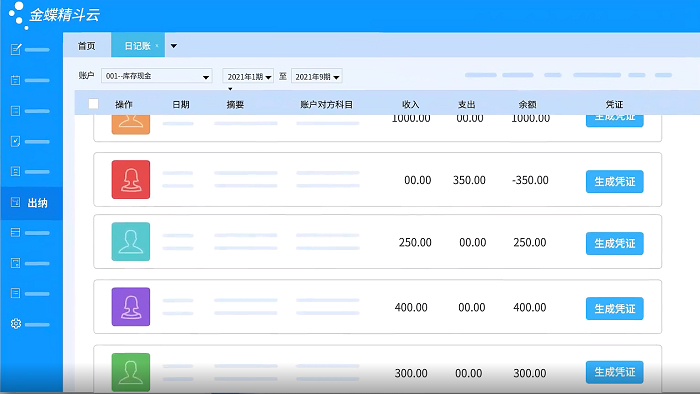Click the 日期 column header

click(x=181, y=104)
